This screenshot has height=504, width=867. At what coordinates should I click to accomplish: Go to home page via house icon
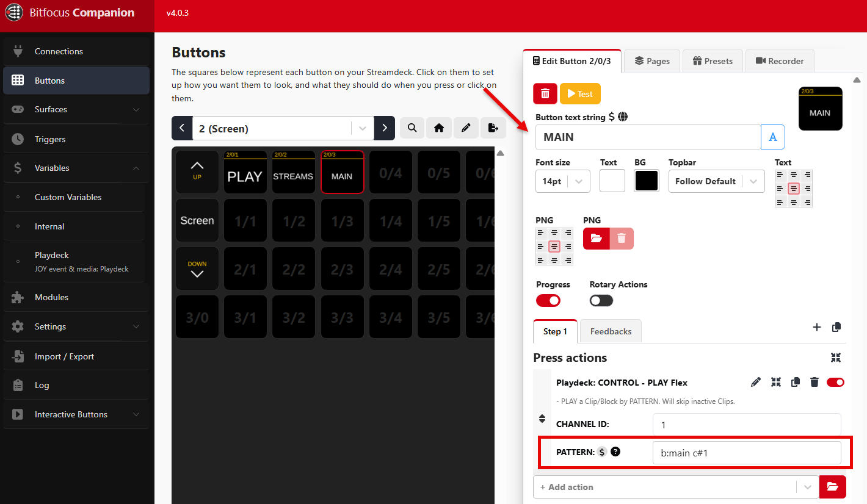click(438, 128)
